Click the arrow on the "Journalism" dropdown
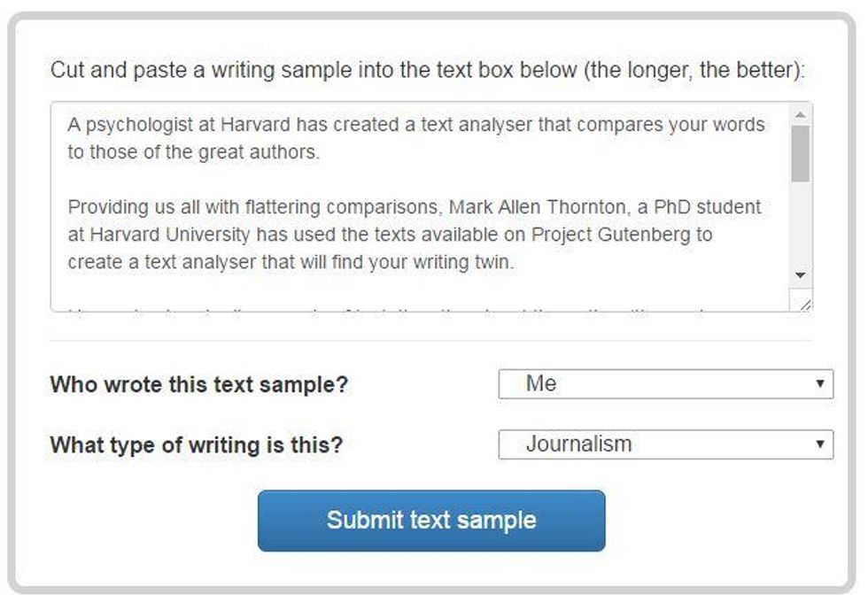The image size is (868, 602). pyautogui.click(x=820, y=444)
